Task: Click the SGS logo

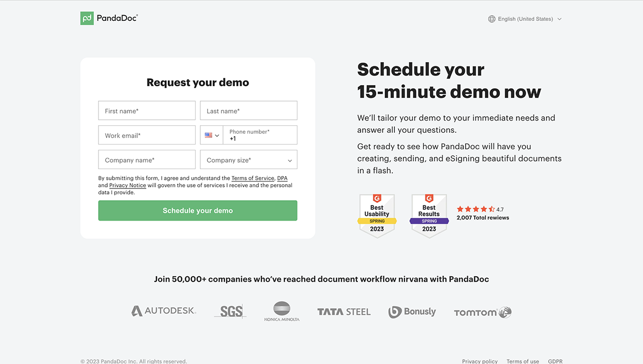Action: pos(230,312)
